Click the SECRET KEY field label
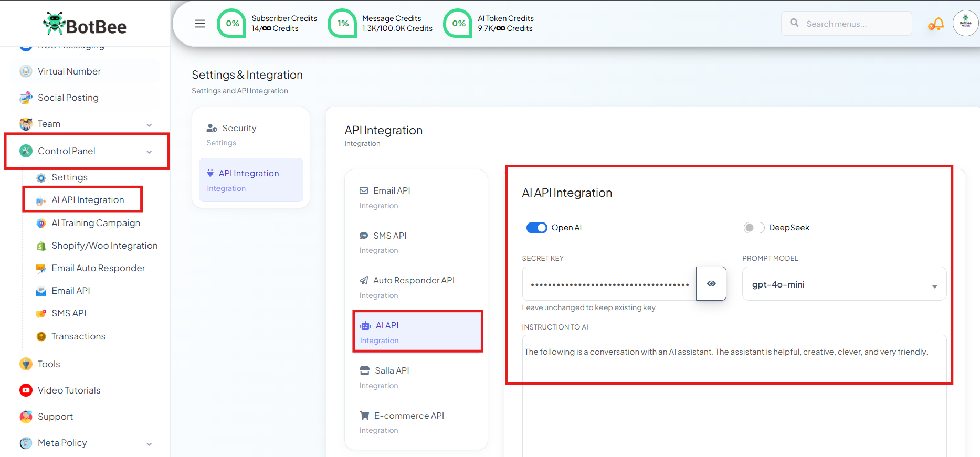The width and height of the screenshot is (980, 457). point(543,258)
